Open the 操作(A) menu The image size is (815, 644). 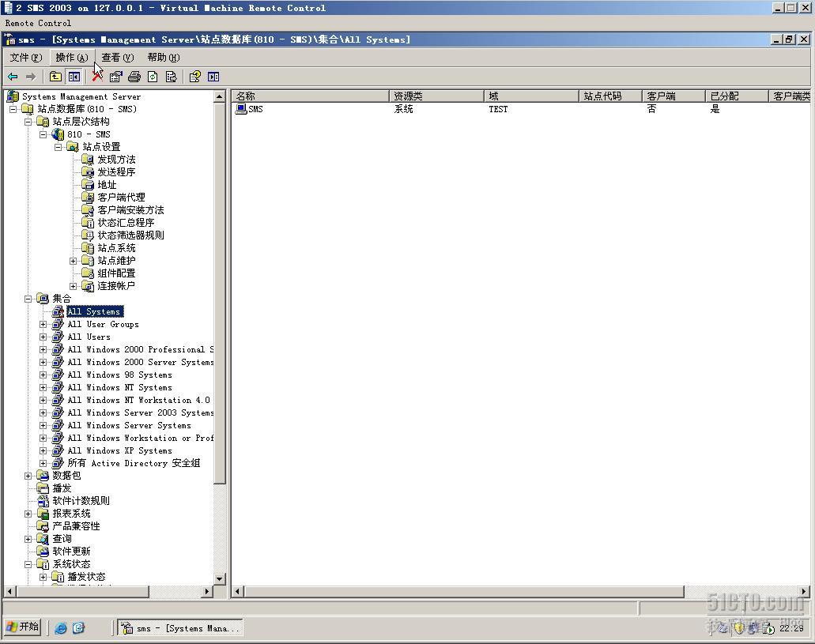72,57
